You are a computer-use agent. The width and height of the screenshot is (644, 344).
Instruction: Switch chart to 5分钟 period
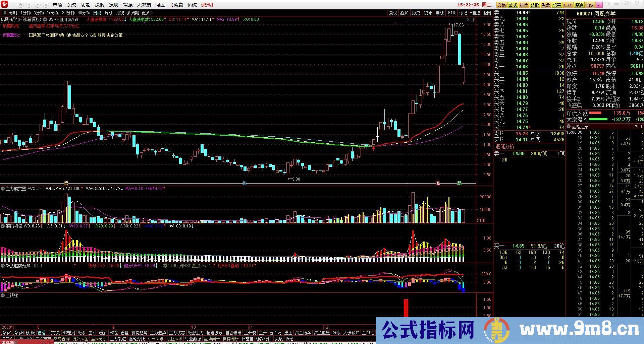point(39,13)
